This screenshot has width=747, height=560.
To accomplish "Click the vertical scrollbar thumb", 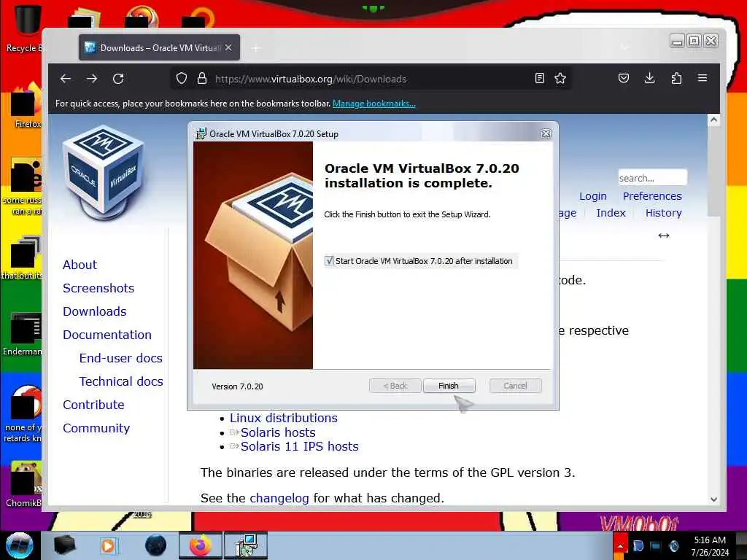I will pyautogui.click(x=713, y=171).
